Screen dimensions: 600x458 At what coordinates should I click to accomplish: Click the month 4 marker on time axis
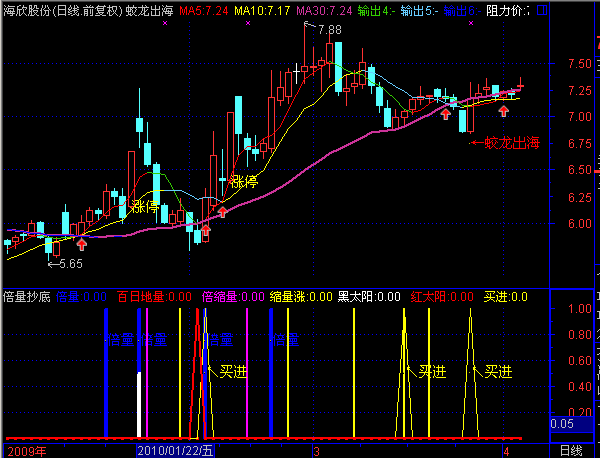click(506, 451)
